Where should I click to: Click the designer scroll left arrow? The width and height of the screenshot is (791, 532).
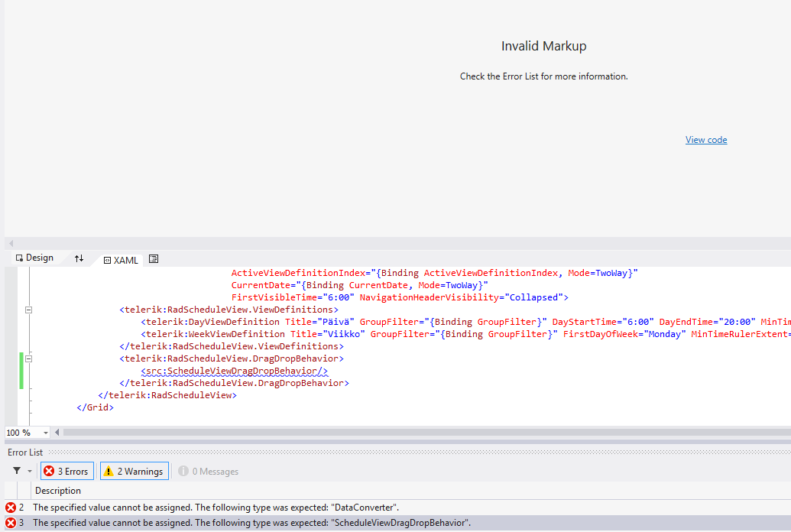click(x=11, y=243)
